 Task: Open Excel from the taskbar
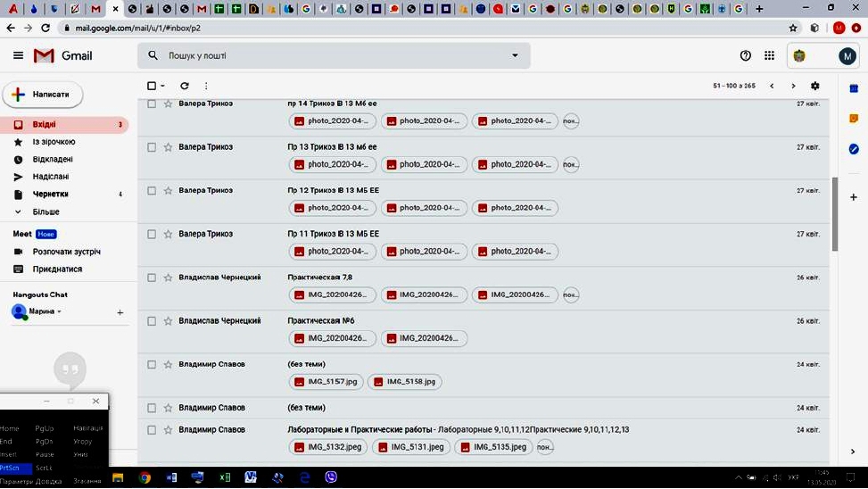pos(225,477)
